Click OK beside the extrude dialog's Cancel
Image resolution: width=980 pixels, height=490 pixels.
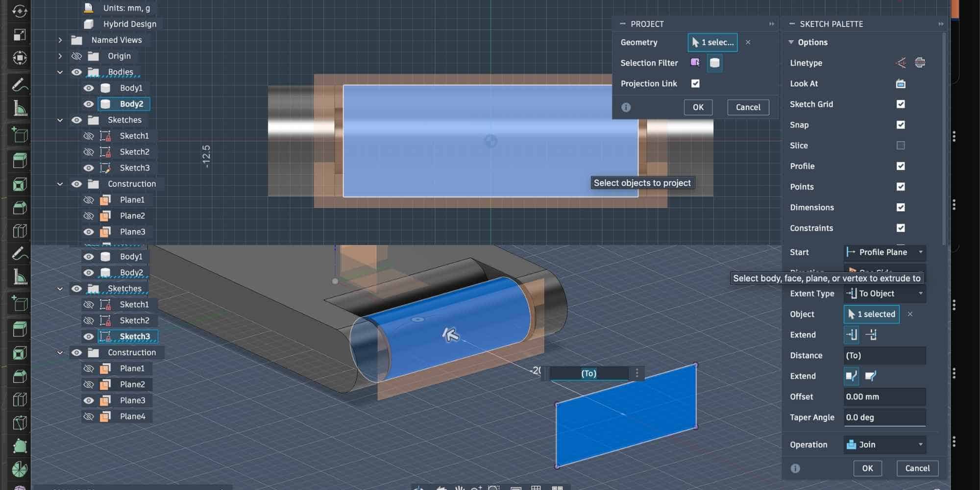point(867,468)
